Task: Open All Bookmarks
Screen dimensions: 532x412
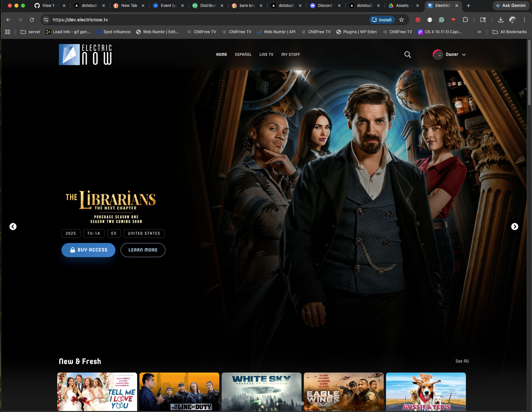Action: point(509,32)
